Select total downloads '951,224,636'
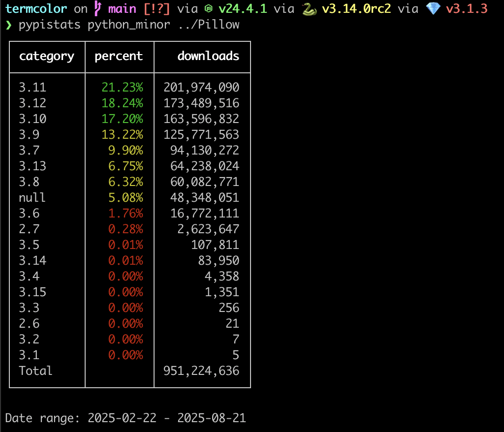Viewport: 504px width, 432px height. [x=201, y=371]
